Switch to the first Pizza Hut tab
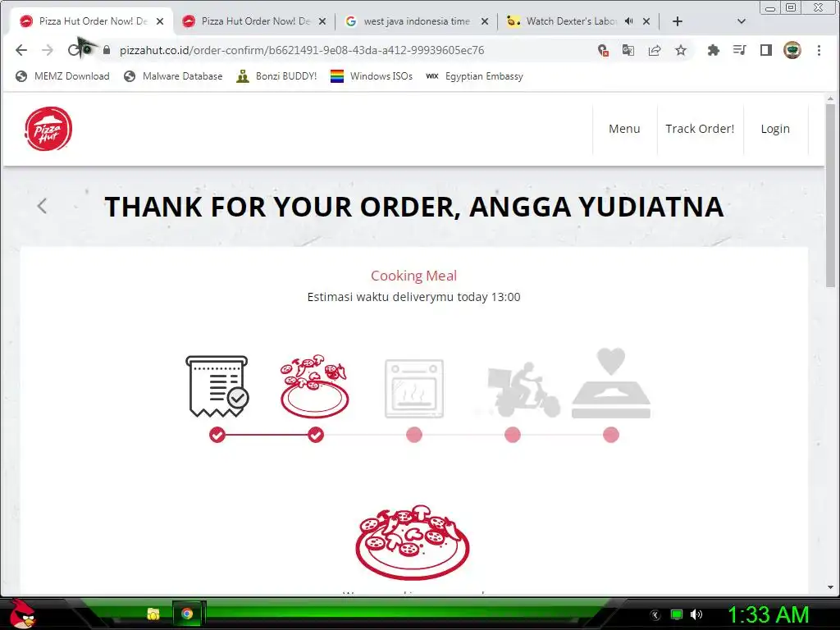840x630 pixels. 91,21
